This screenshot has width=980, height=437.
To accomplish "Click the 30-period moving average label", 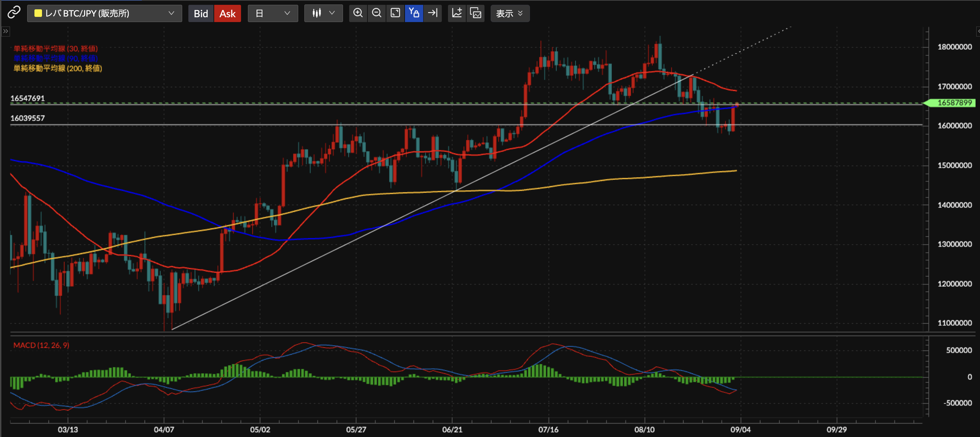I will 55,48.
